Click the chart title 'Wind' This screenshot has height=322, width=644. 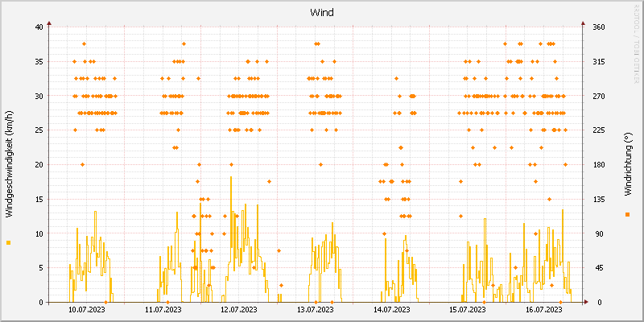pyautogui.click(x=321, y=13)
